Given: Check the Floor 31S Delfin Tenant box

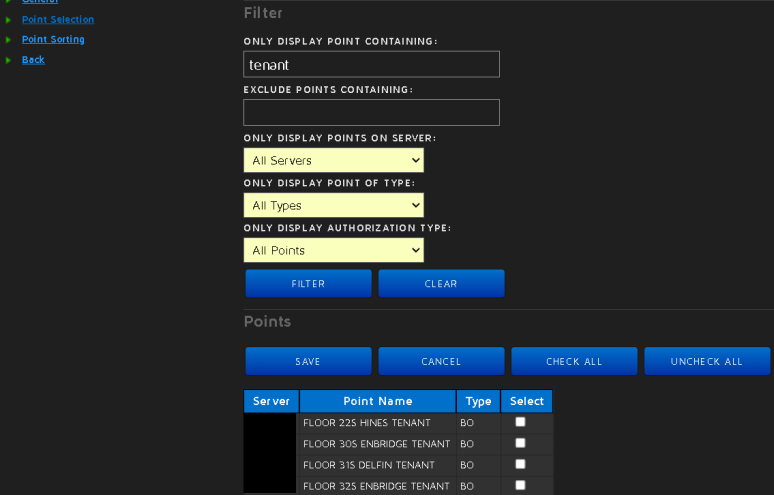Looking at the screenshot, I should (520, 464).
